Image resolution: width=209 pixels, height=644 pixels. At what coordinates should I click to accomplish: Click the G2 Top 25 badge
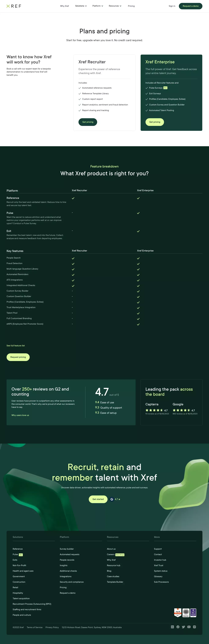(x=178, y=612)
